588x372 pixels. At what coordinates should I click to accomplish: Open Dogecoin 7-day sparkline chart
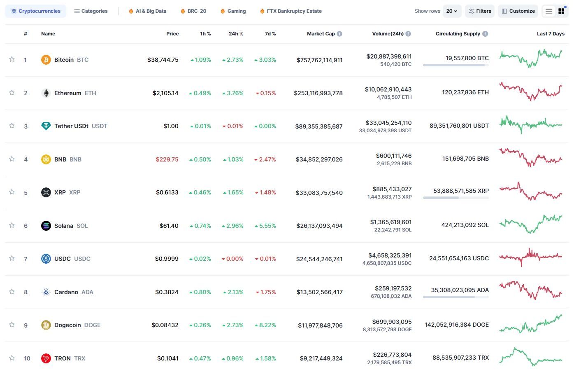[x=531, y=324]
